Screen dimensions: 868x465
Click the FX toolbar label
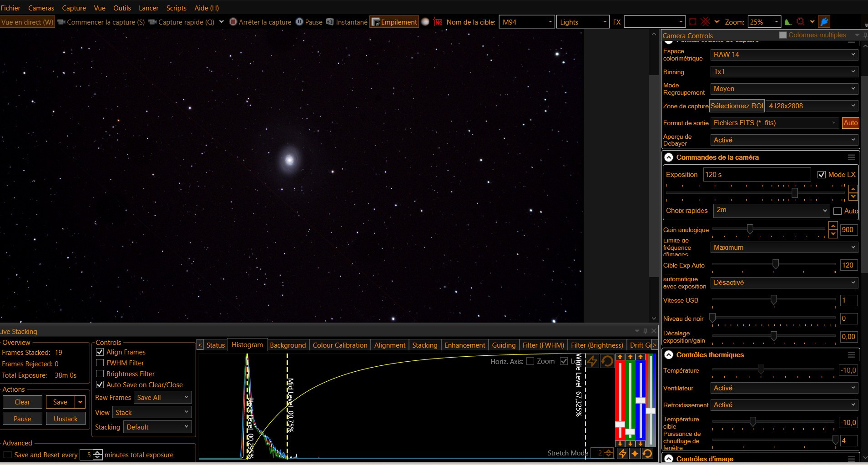point(617,22)
